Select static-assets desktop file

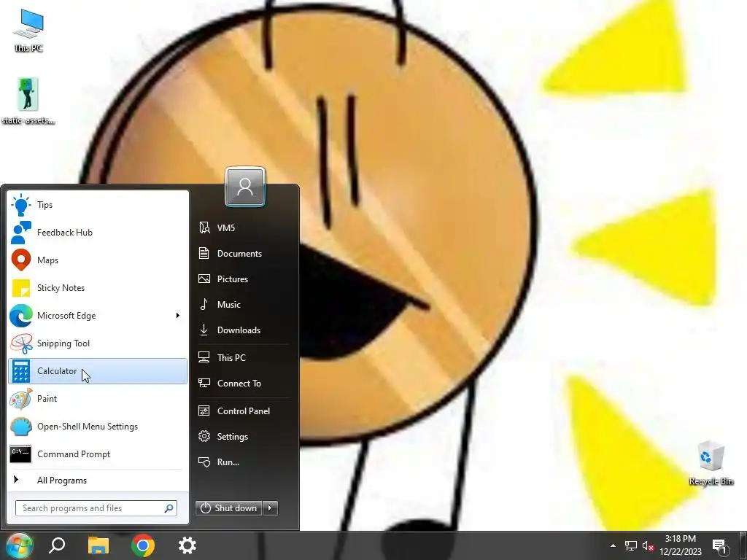28,101
